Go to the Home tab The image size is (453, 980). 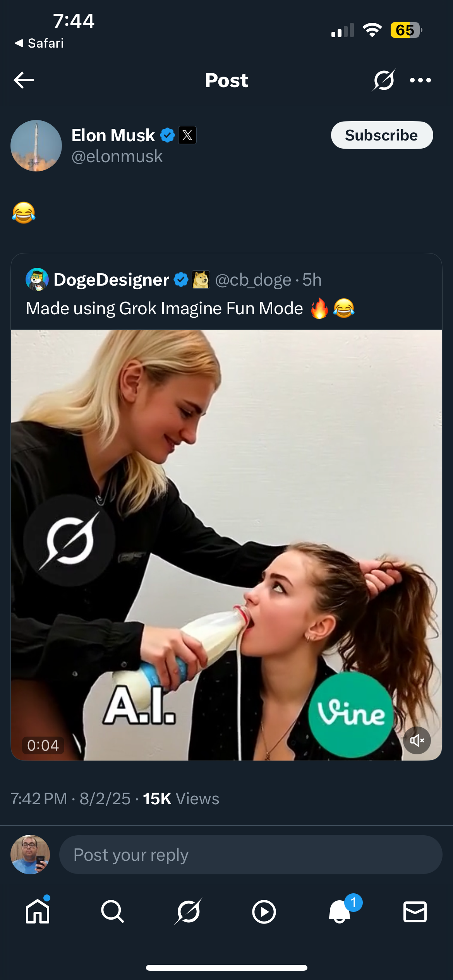point(38,911)
